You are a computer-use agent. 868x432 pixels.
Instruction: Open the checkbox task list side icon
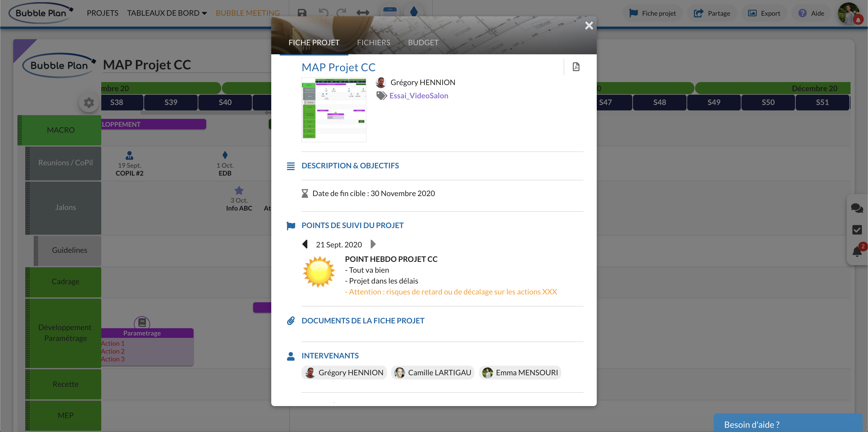click(857, 230)
